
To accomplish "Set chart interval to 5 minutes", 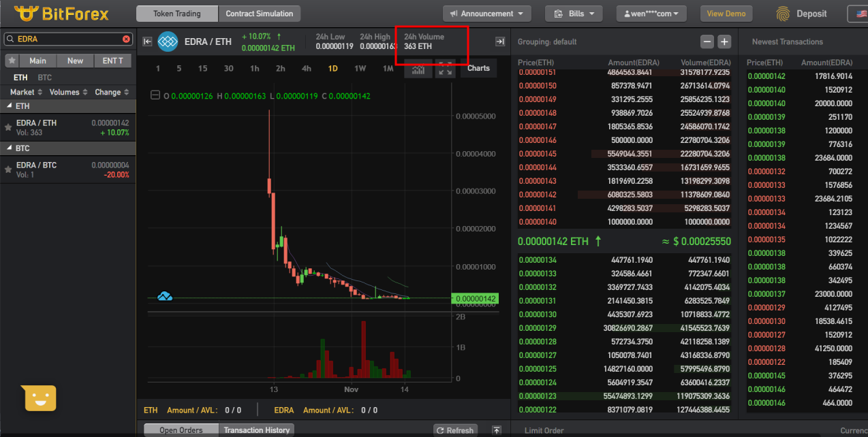I will (x=179, y=68).
